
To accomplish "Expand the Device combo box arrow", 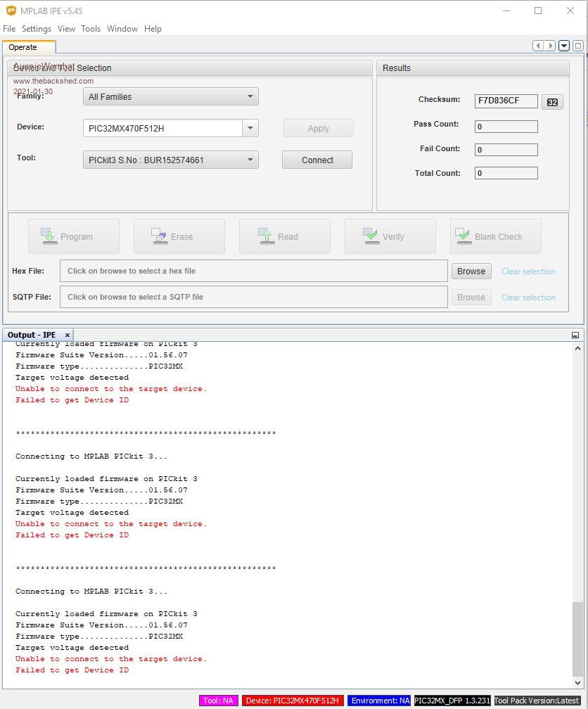I will click(x=250, y=128).
